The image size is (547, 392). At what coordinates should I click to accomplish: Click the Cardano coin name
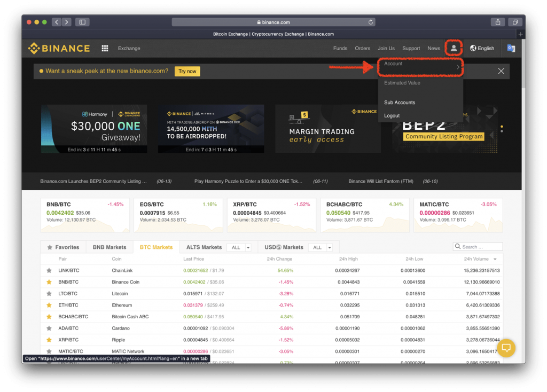tap(121, 328)
